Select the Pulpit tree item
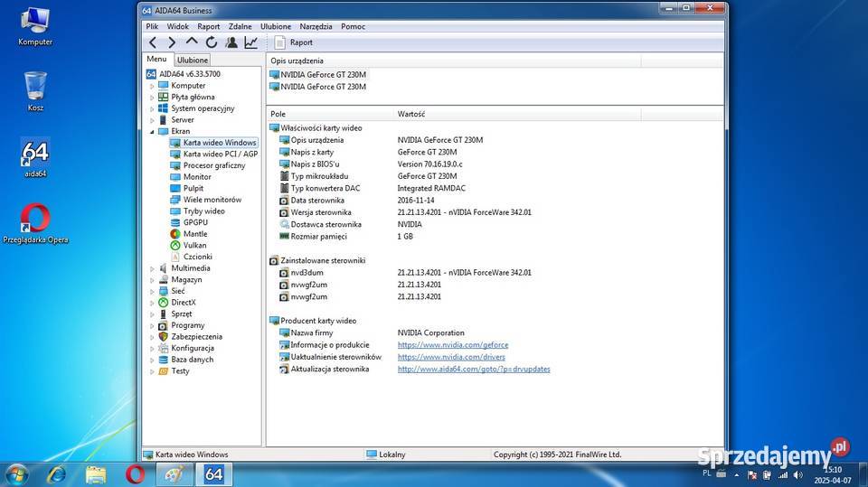868x487 pixels. [193, 188]
